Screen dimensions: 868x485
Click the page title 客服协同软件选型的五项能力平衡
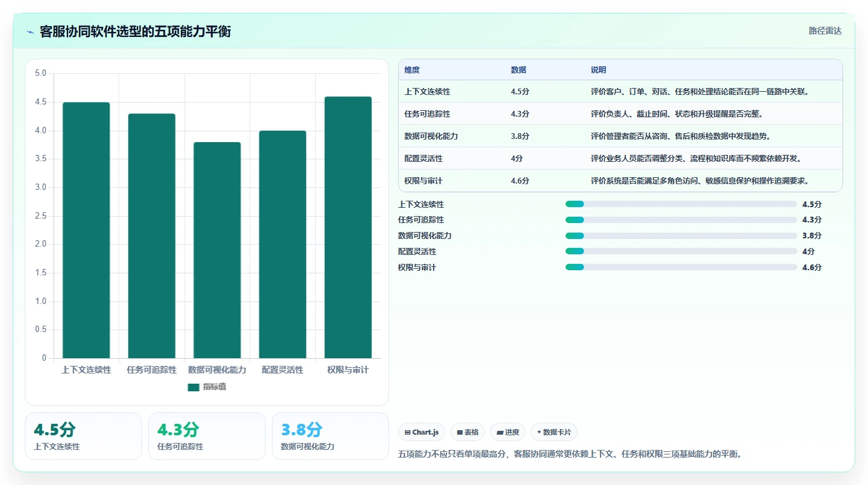[135, 31]
